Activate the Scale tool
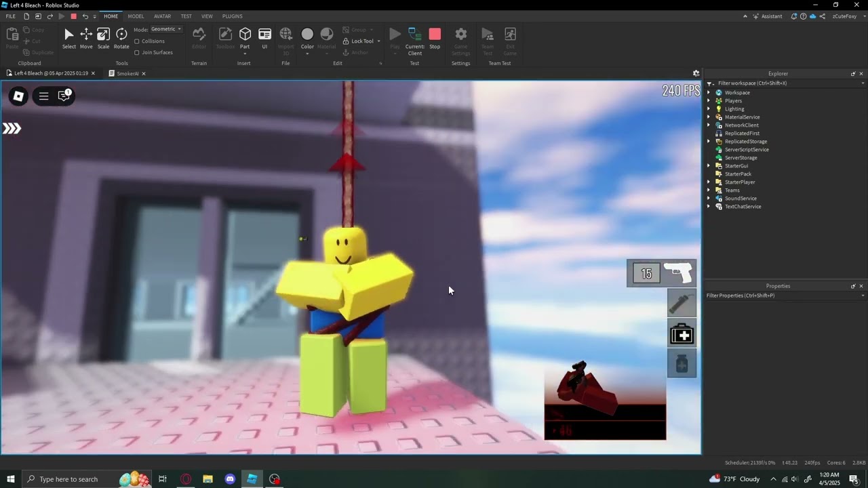The width and height of the screenshot is (868, 488). [103, 38]
